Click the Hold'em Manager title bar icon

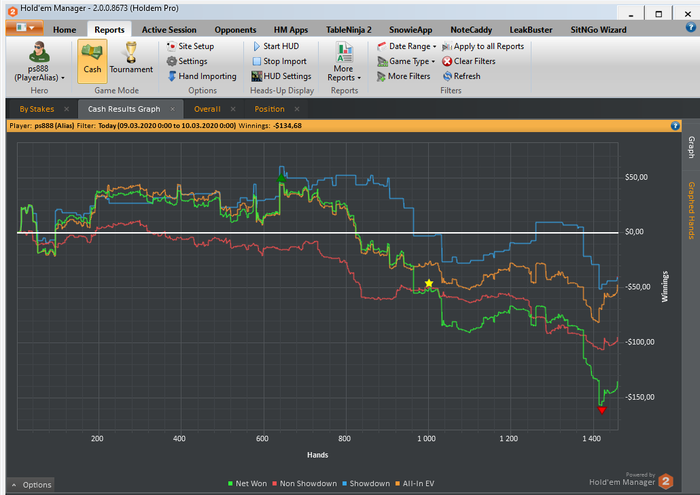[12, 10]
